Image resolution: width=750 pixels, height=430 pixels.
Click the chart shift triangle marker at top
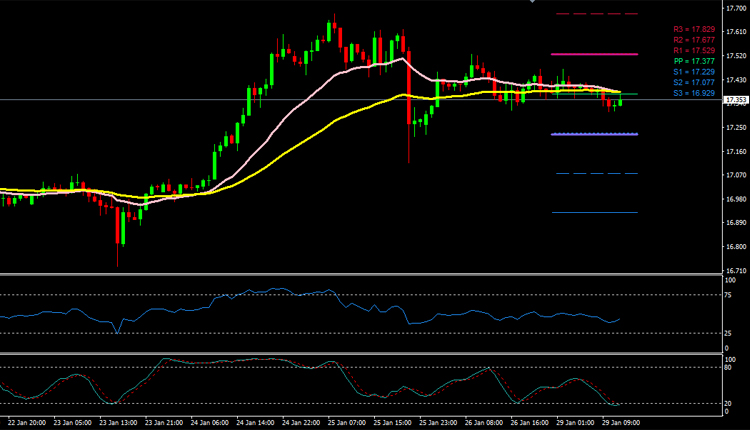pos(532,2)
